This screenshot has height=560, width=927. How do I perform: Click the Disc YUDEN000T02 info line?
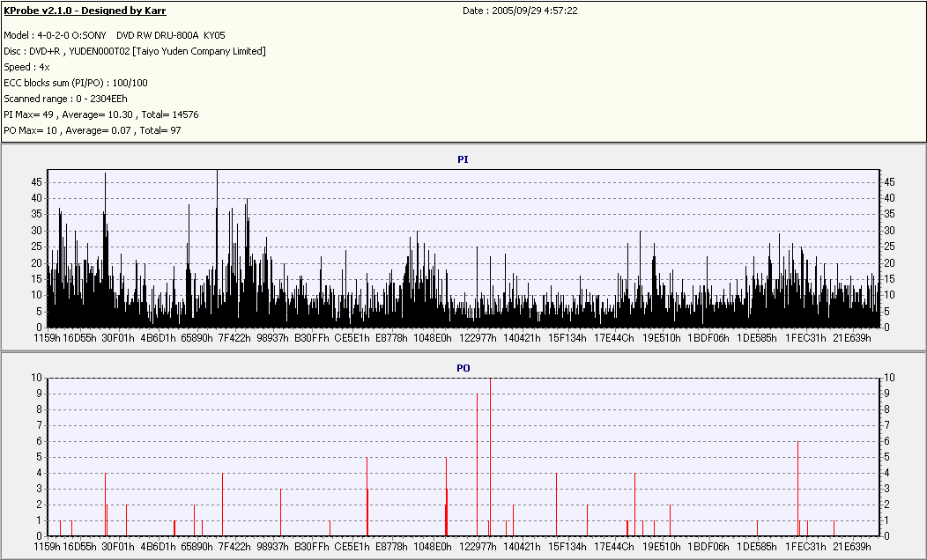(135, 51)
